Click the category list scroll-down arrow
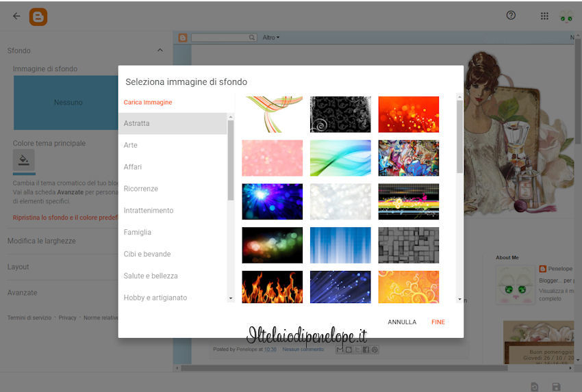This screenshot has width=582, height=392. pyautogui.click(x=230, y=298)
